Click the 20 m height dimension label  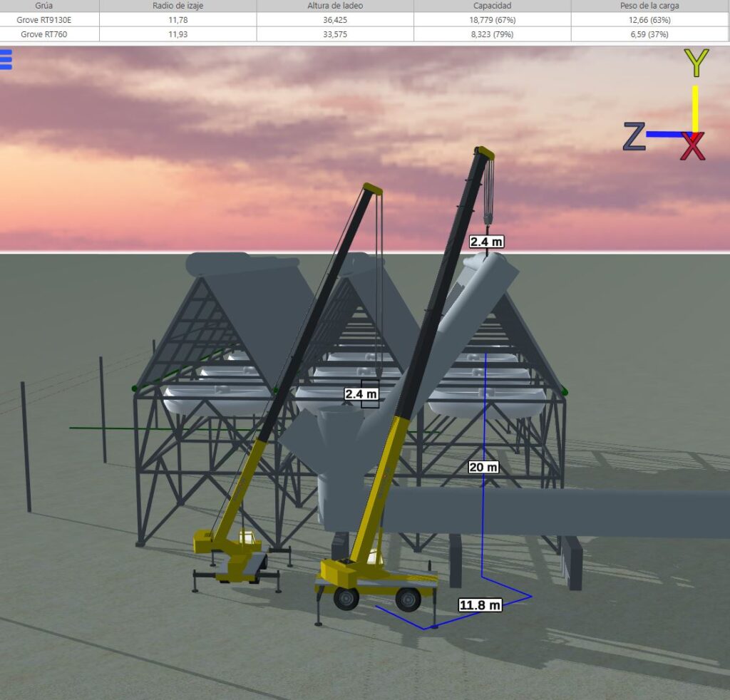(483, 467)
